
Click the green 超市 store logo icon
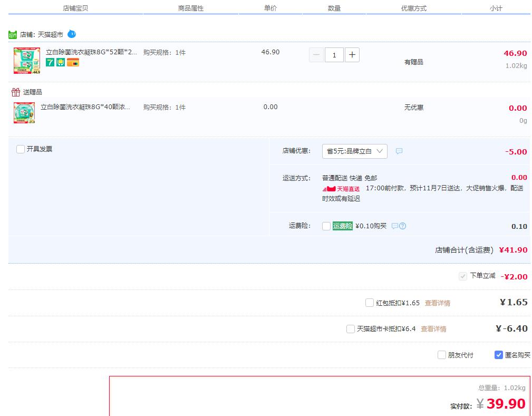pyautogui.click(x=13, y=35)
